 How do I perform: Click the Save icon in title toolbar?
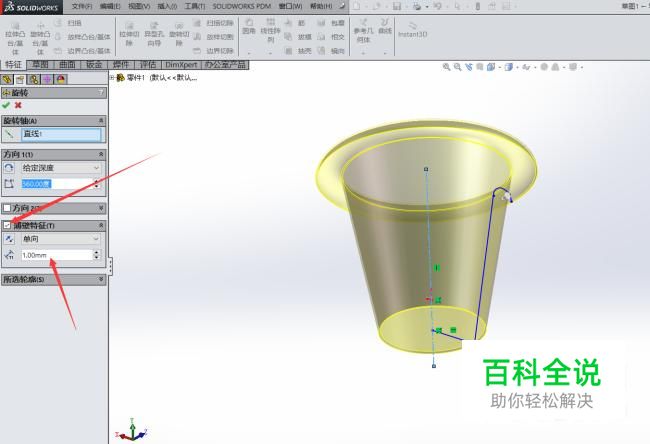[x=397, y=6]
